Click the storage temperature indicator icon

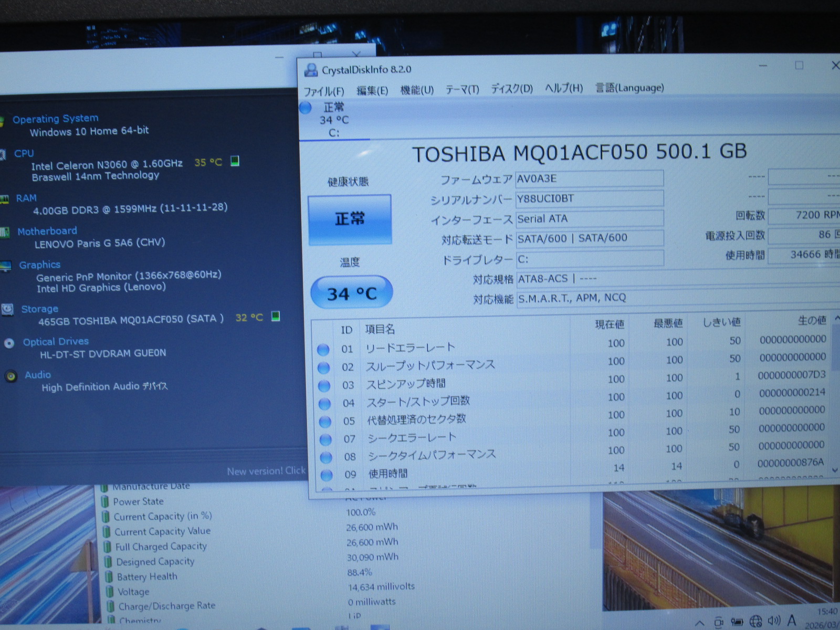(275, 316)
